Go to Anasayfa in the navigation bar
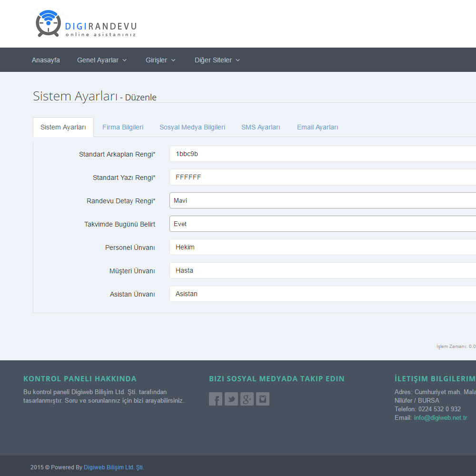476x476 pixels. [46, 60]
